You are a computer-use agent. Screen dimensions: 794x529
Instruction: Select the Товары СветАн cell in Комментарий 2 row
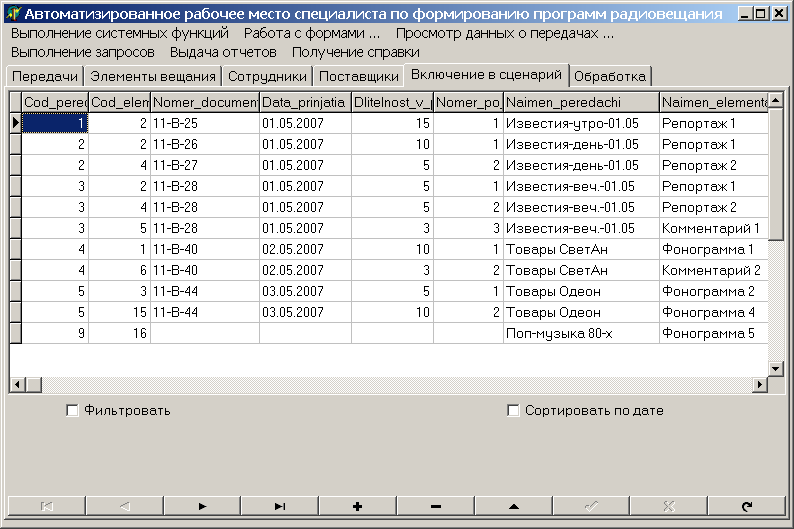[581, 270]
